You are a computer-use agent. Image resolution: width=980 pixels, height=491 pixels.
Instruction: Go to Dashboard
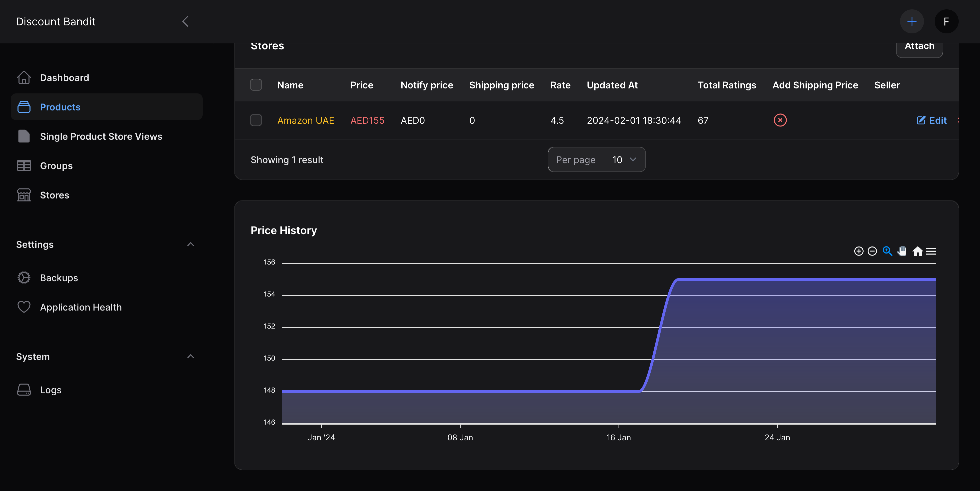pos(107,77)
